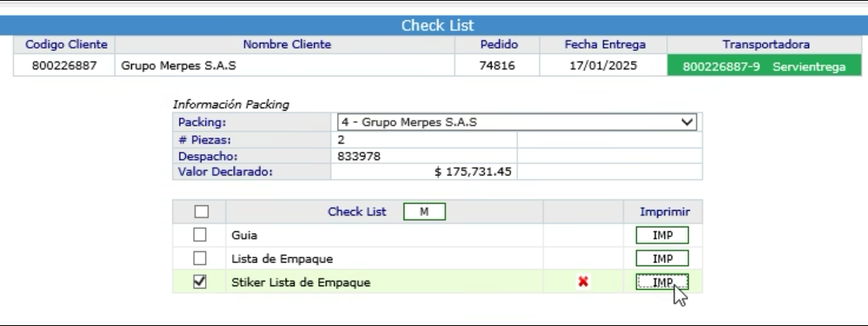
Task: Print Guia with its IMP button
Action: pos(662,235)
